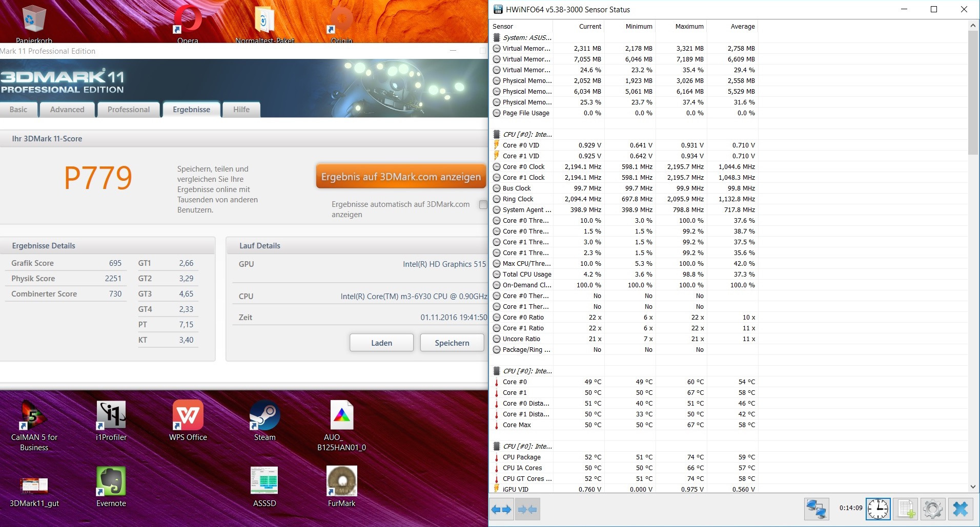The image size is (980, 527).
Task: Click the HWiNFO vertical scrollbar thumb
Action: [x=973, y=92]
